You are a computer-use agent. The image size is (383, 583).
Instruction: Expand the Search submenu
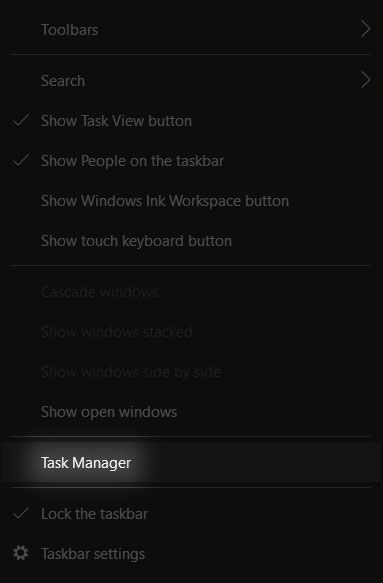pyautogui.click(x=192, y=81)
